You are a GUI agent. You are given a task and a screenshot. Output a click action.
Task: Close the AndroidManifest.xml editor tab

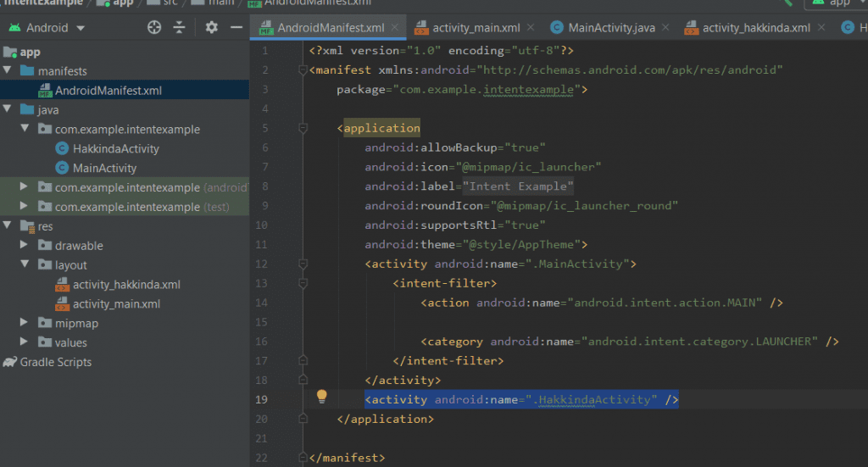[x=396, y=28]
